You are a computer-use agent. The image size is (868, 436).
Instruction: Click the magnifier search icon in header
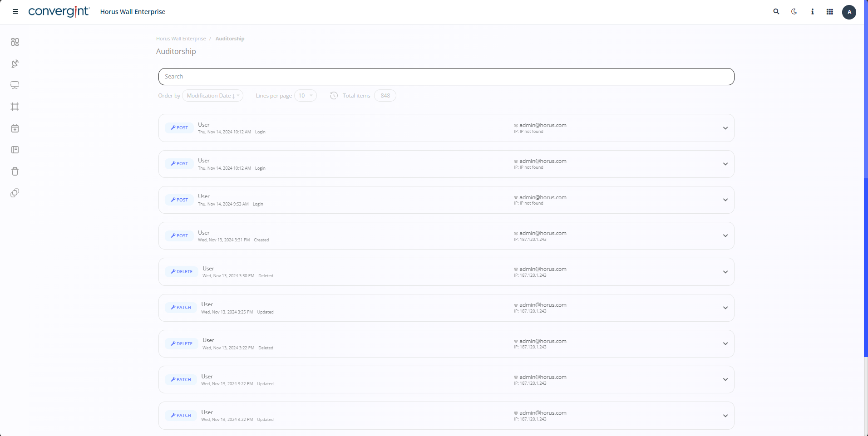(776, 12)
